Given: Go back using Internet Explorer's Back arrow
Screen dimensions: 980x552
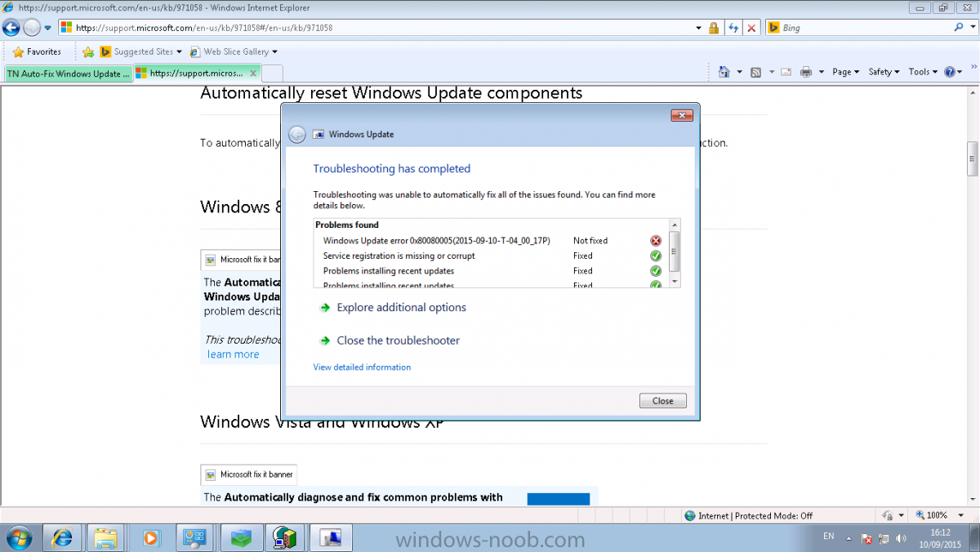Looking at the screenshot, I should point(11,28).
